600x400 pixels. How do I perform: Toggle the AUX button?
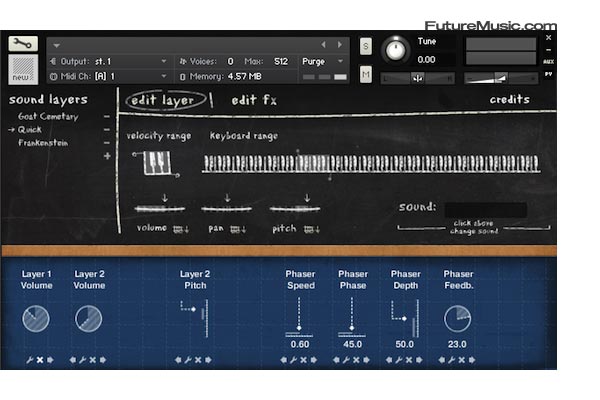point(548,62)
